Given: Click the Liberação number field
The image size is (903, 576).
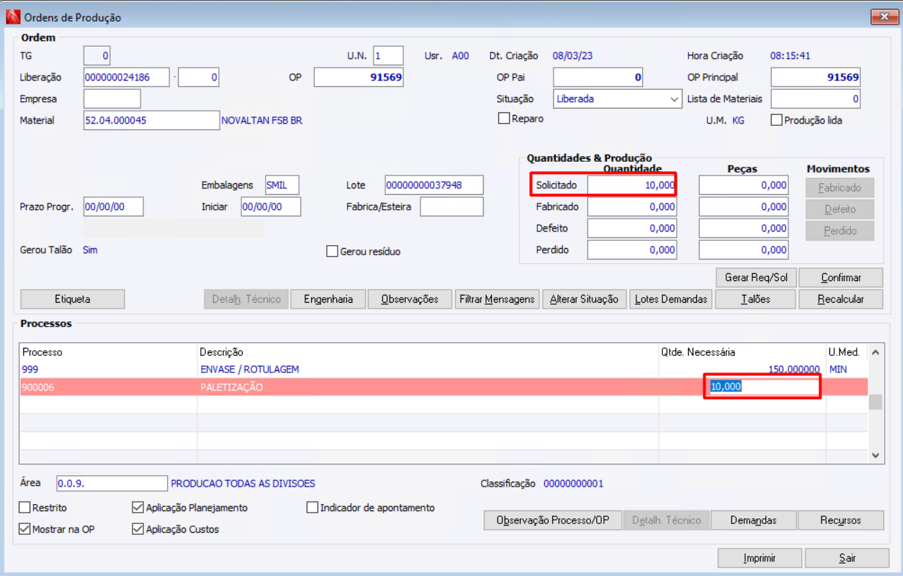Looking at the screenshot, I should click(x=127, y=77).
